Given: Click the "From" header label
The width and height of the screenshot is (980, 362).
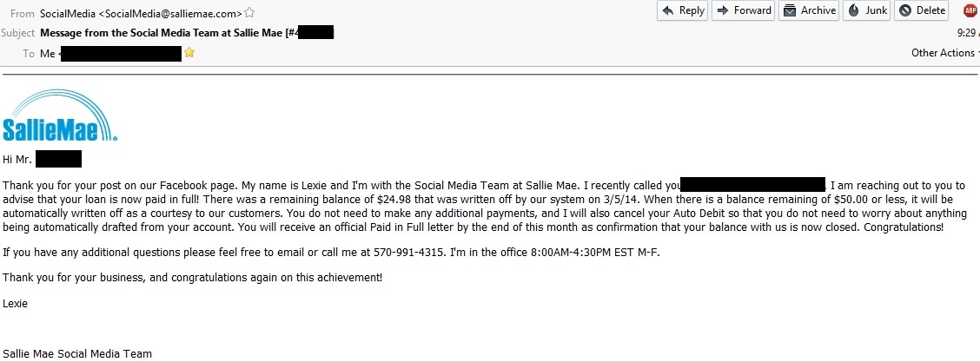Looking at the screenshot, I should tap(23, 13).
